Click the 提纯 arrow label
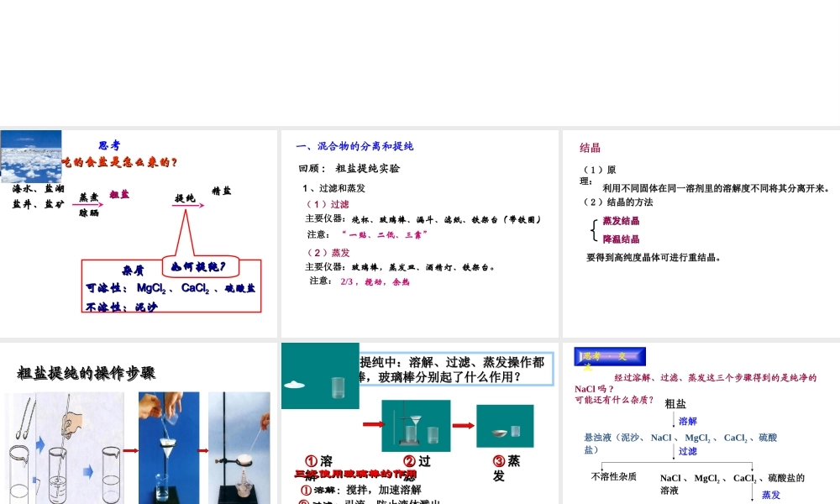Image resolution: width=840 pixels, height=504 pixels. click(186, 198)
